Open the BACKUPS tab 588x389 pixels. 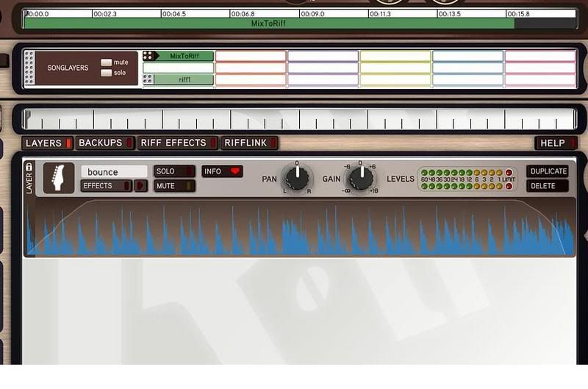pos(105,143)
